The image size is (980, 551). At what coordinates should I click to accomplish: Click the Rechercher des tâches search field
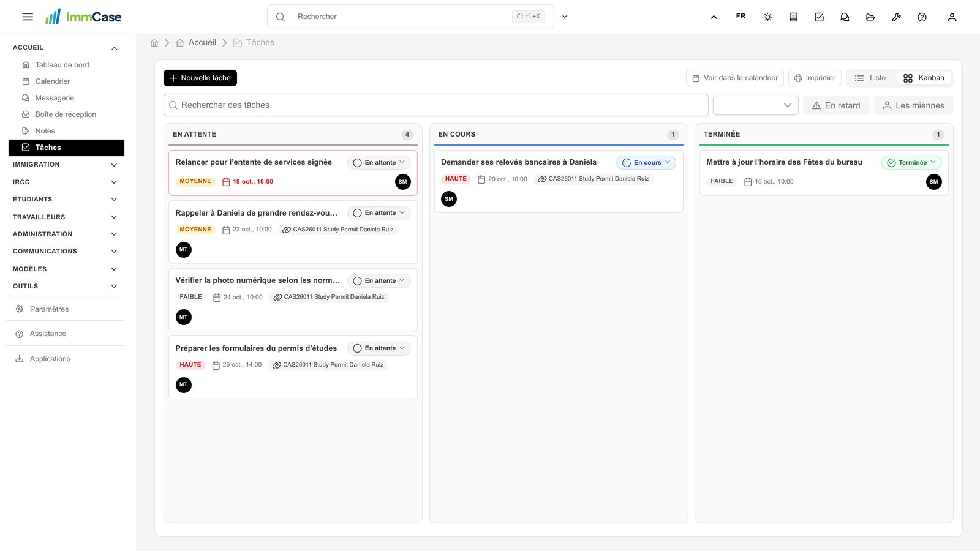tap(436, 105)
